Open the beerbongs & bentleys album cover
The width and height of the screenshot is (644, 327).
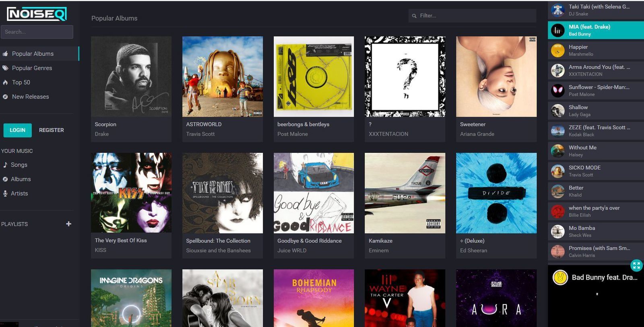coord(314,76)
